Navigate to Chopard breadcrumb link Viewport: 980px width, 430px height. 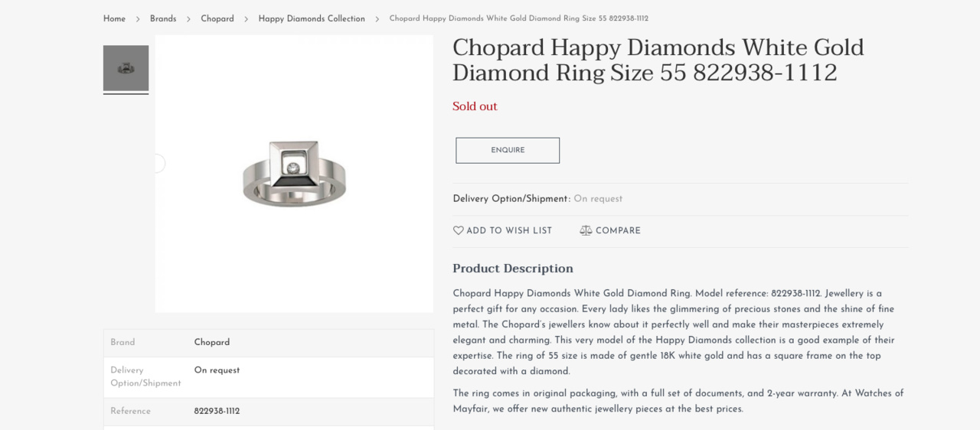(217, 18)
